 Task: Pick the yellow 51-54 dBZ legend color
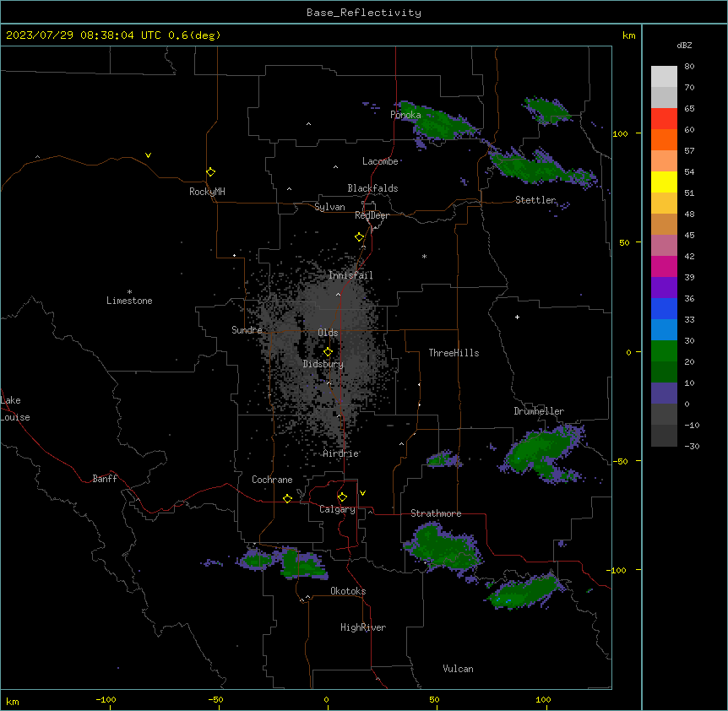tap(664, 182)
